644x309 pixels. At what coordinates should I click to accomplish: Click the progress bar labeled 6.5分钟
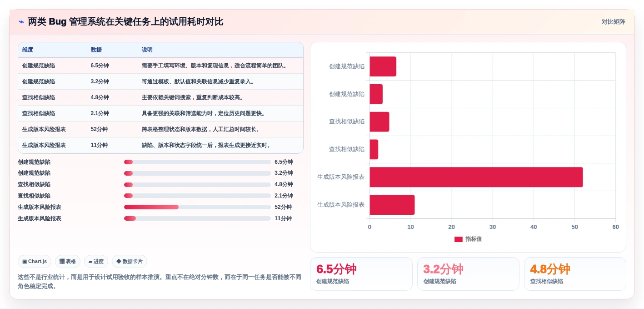[x=197, y=162]
